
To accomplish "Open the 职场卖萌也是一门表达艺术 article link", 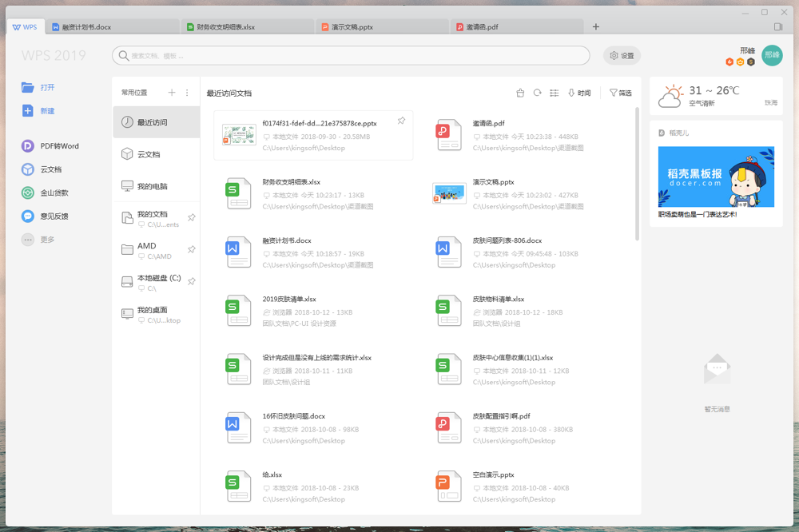I will point(697,215).
